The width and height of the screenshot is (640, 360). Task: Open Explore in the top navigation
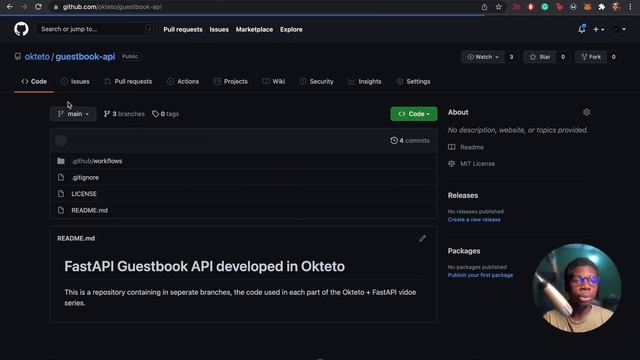tap(291, 29)
